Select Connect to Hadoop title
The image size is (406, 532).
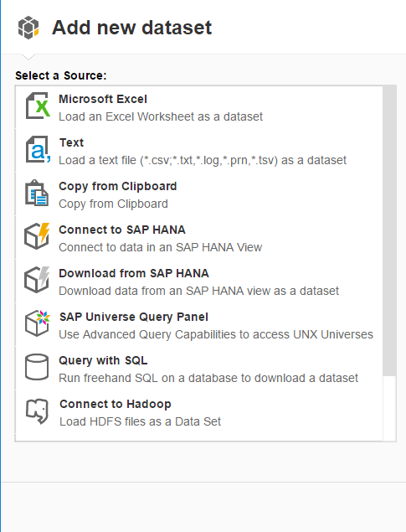tap(116, 404)
